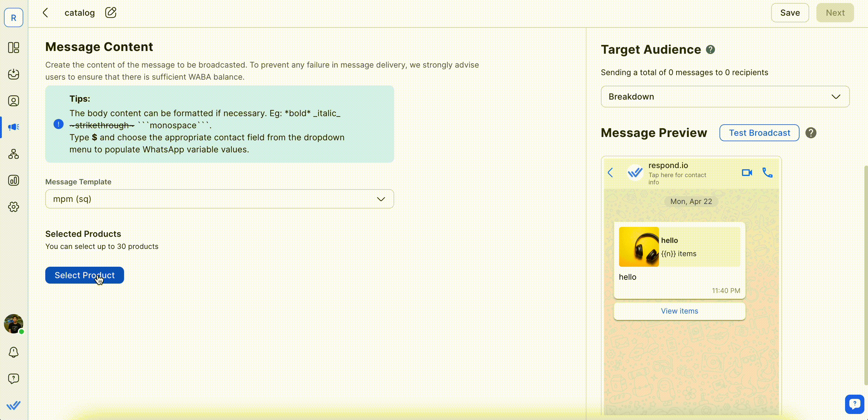Image resolution: width=868 pixels, height=420 pixels.
Task: Click the Target Audience help icon
Action: click(710, 49)
